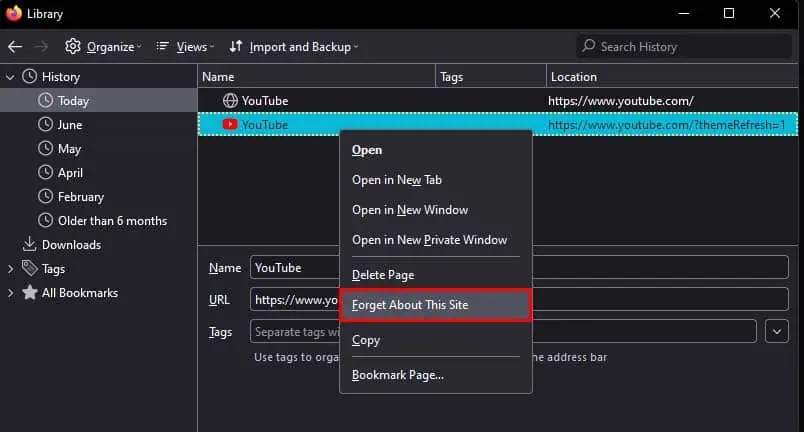The width and height of the screenshot is (804, 432).
Task: Select the History folder label
Action: pos(61,77)
